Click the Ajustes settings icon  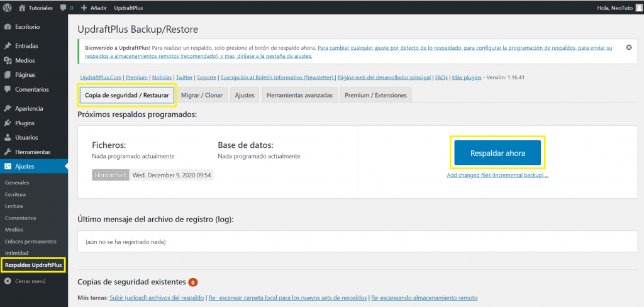[8, 167]
